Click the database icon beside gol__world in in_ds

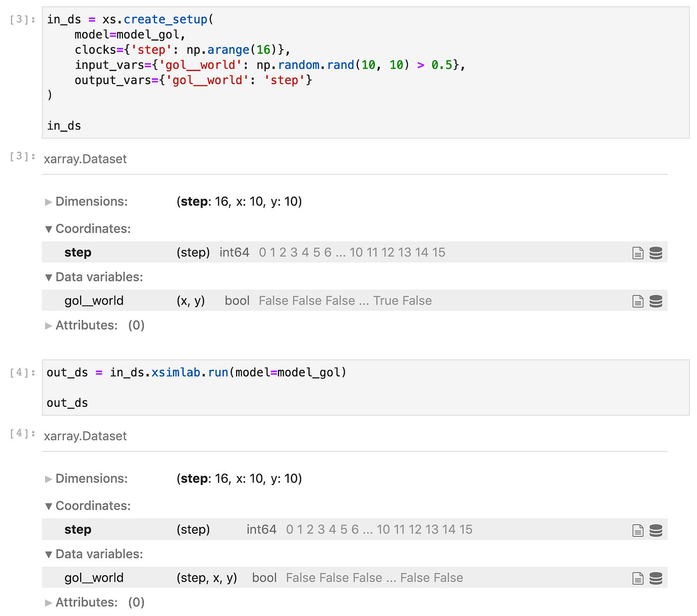pos(656,300)
